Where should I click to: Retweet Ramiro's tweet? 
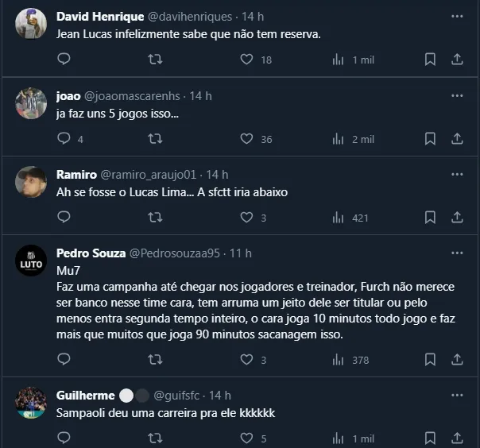tap(156, 218)
